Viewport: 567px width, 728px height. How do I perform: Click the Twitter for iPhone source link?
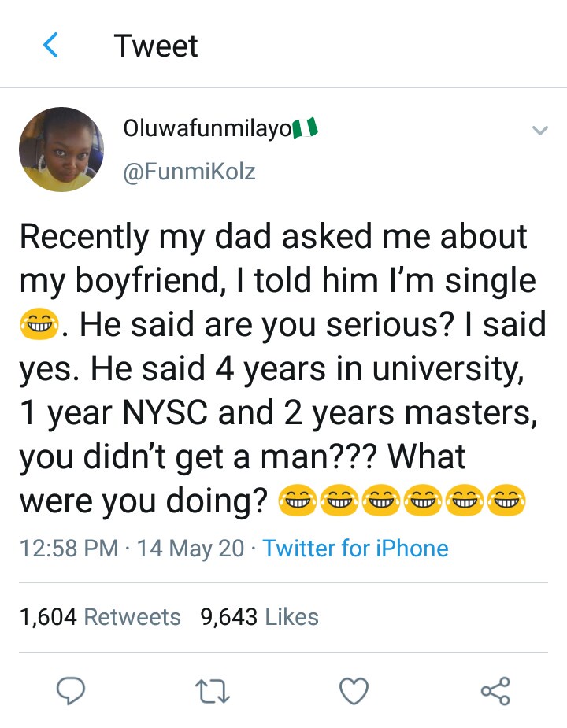point(355,548)
